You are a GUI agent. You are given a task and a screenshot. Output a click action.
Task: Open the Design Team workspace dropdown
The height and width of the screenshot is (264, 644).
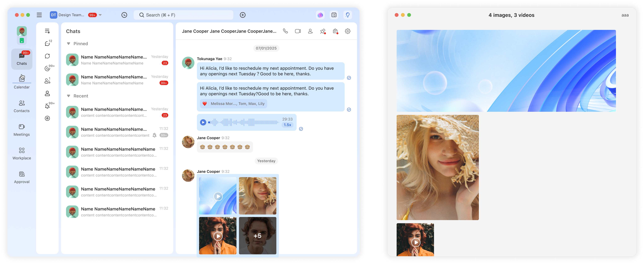coord(100,15)
